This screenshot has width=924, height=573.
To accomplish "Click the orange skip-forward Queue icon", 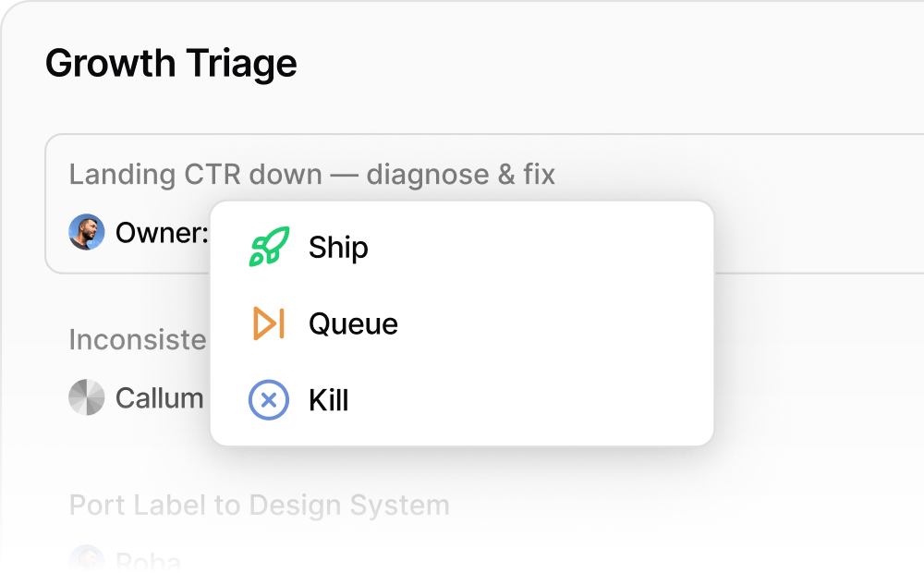I will pos(269,323).
